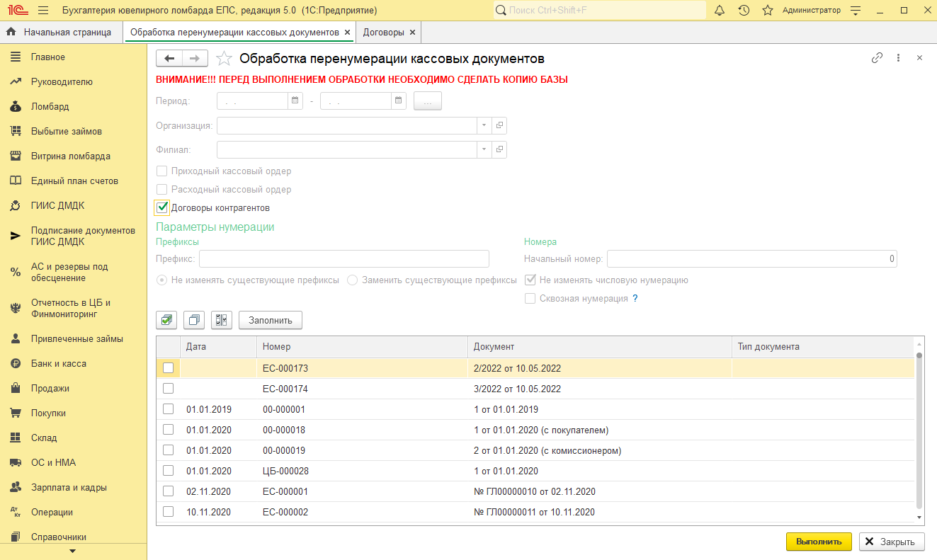Expand the Организация dropdown list
The height and width of the screenshot is (560, 937).
click(484, 125)
